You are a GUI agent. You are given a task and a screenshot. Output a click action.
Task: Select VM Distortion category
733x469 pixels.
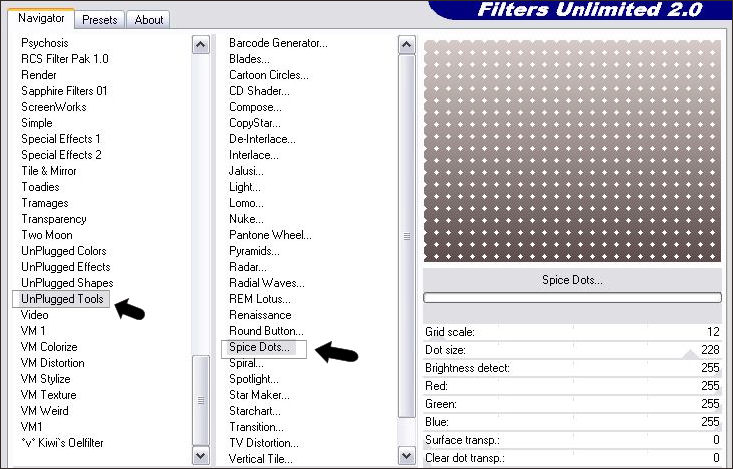click(53, 363)
